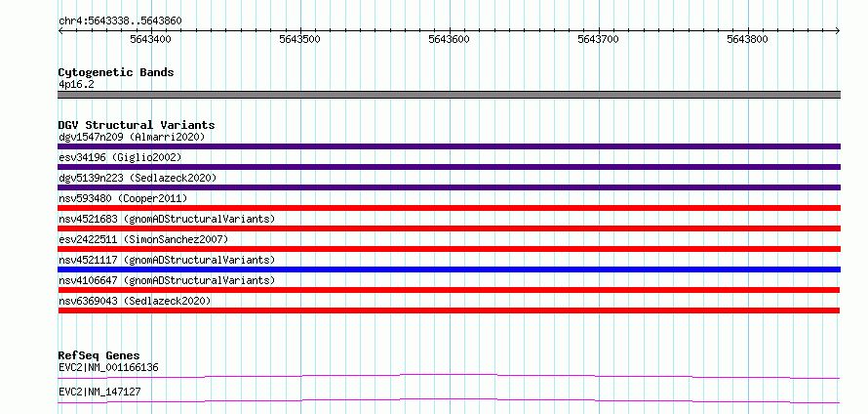Select the RefSeq Genes track title

click(99, 355)
